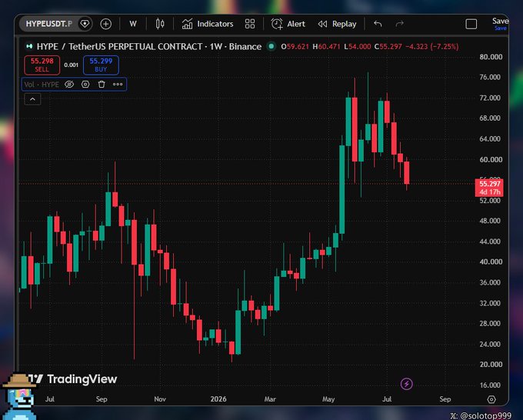Collapse the indicator legend with the chevron
The image size is (523, 420).
[32, 99]
